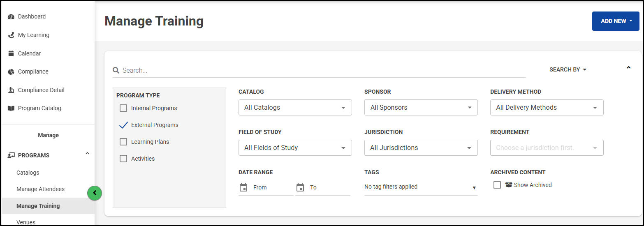
Task: Open the All Jurisdictions dropdown
Action: [421, 148]
